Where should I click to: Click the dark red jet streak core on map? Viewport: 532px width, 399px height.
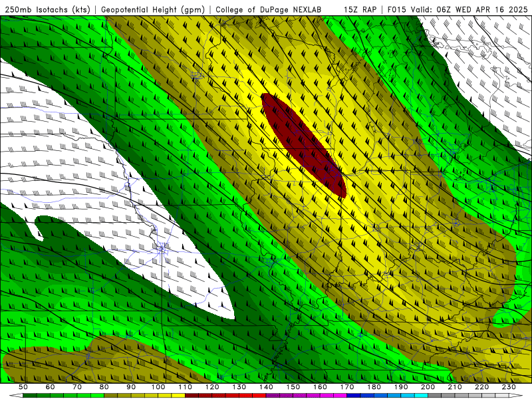pyautogui.click(x=304, y=146)
